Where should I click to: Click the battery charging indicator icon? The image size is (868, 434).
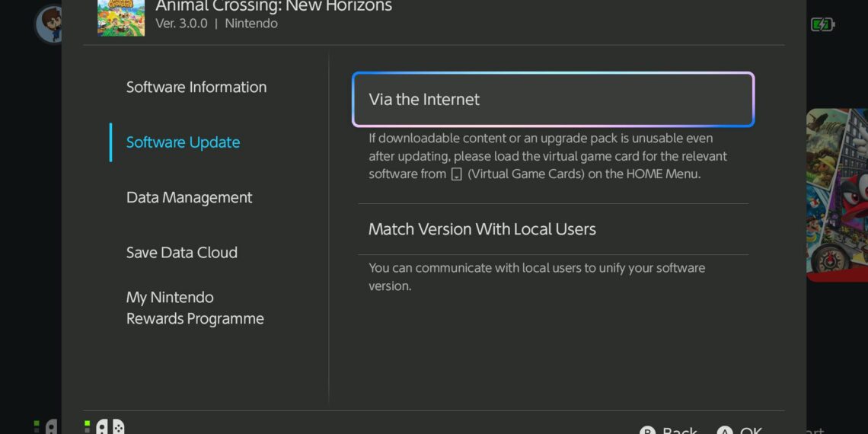[822, 24]
